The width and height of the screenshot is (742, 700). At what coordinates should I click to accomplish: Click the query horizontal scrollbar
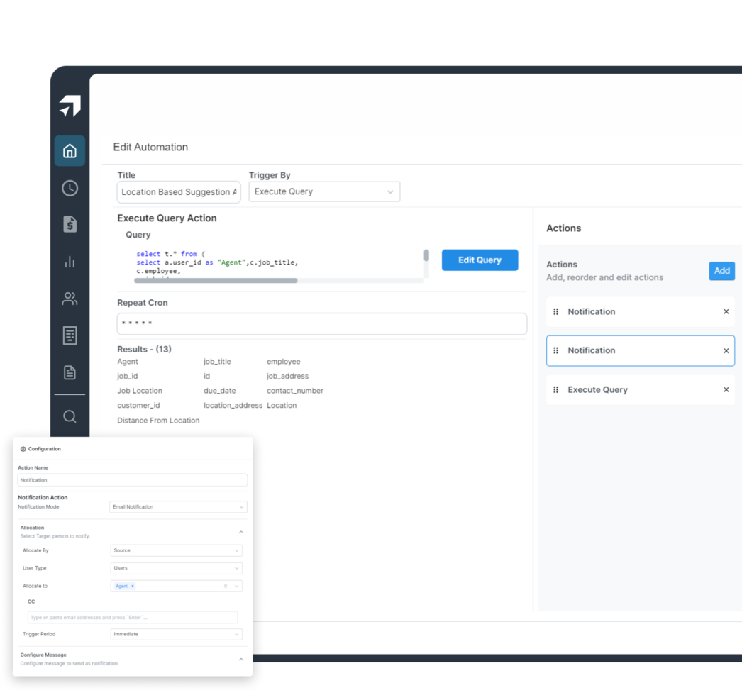pos(216,281)
